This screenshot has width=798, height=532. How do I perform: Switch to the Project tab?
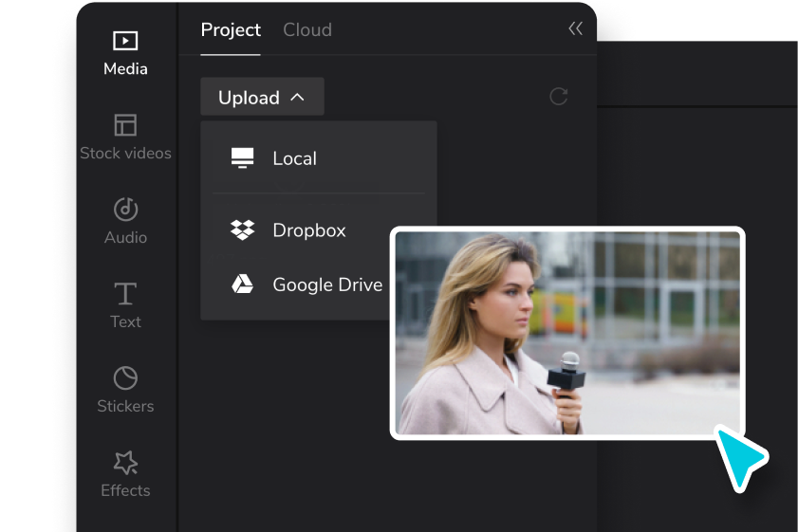tap(231, 30)
